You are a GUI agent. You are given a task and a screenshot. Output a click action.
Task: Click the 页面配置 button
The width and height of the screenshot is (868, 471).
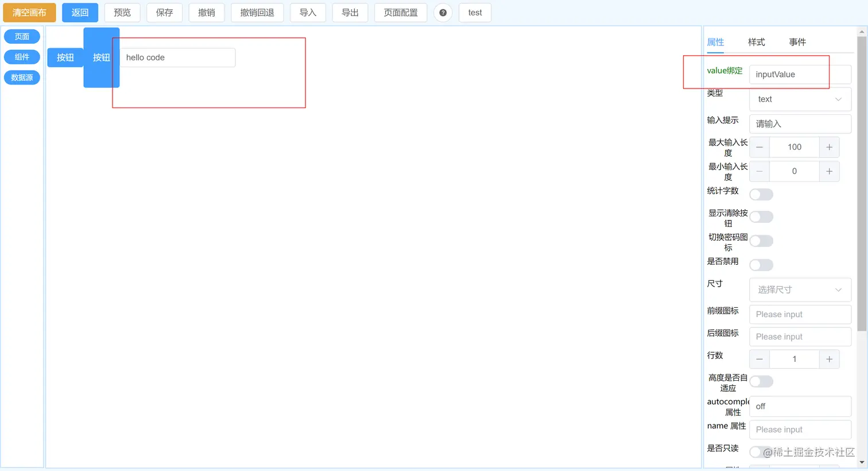pyautogui.click(x=400, y=12)
